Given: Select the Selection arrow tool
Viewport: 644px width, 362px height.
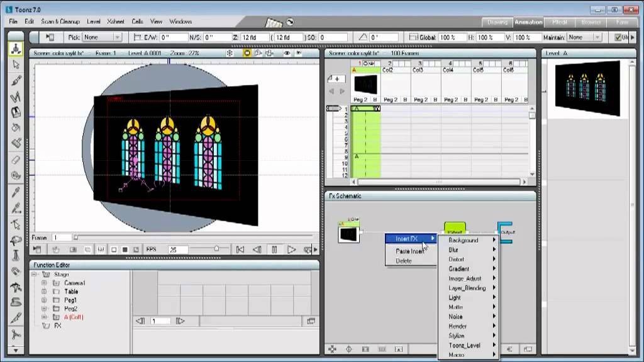Looking at the screenshot, I should [x=16, y=65].
